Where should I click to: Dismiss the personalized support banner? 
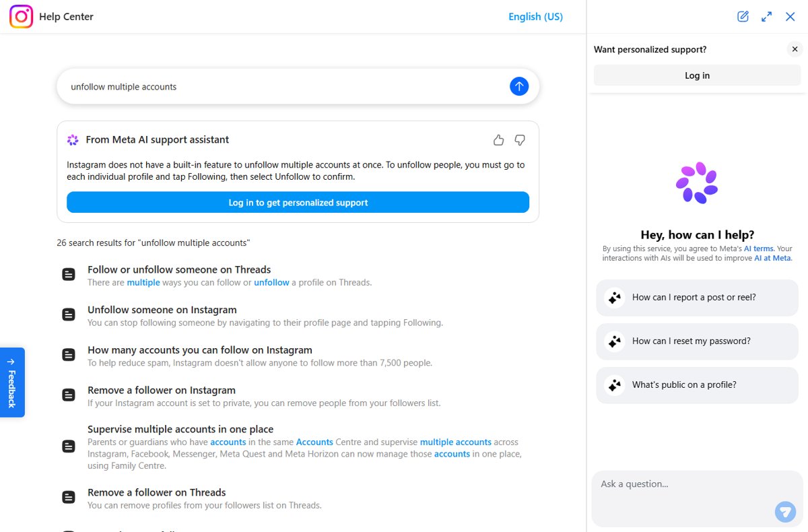(x=795, y=49)
